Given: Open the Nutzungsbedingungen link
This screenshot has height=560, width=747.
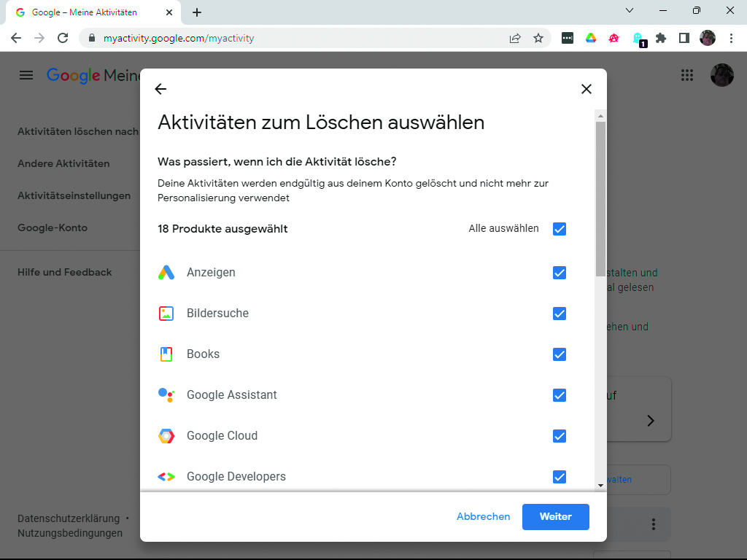Looking at the screenshot, I should [x=70, y=533].
